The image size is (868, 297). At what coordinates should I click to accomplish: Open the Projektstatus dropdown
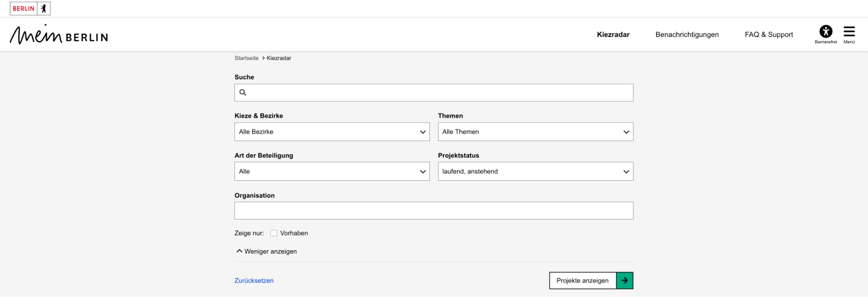[x=535, y=172]
